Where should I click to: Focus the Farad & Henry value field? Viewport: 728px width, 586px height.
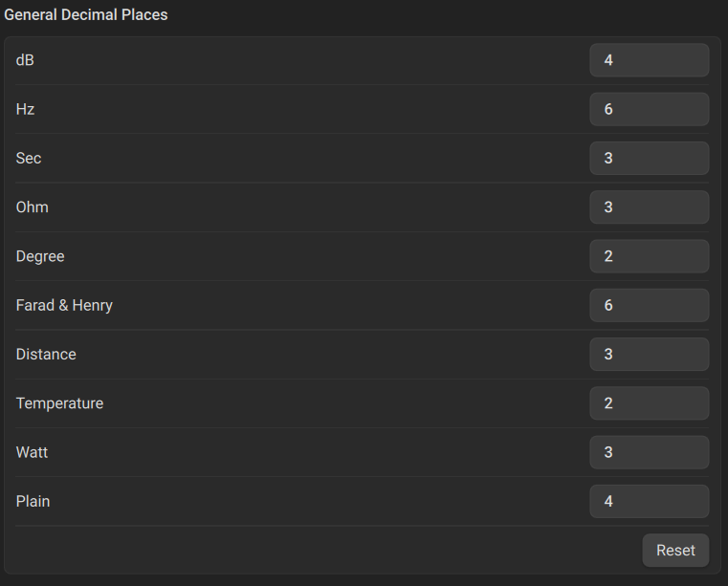point(649,306)
